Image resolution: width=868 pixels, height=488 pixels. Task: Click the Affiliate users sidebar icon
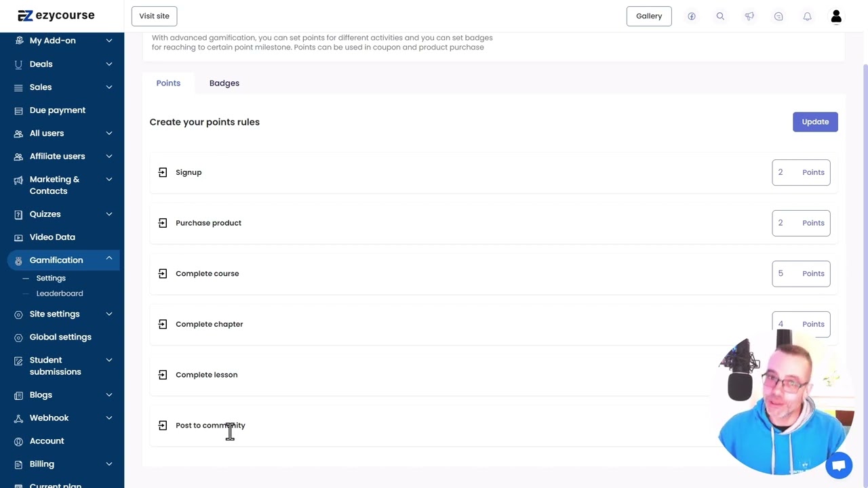click(x=18, y=157)
